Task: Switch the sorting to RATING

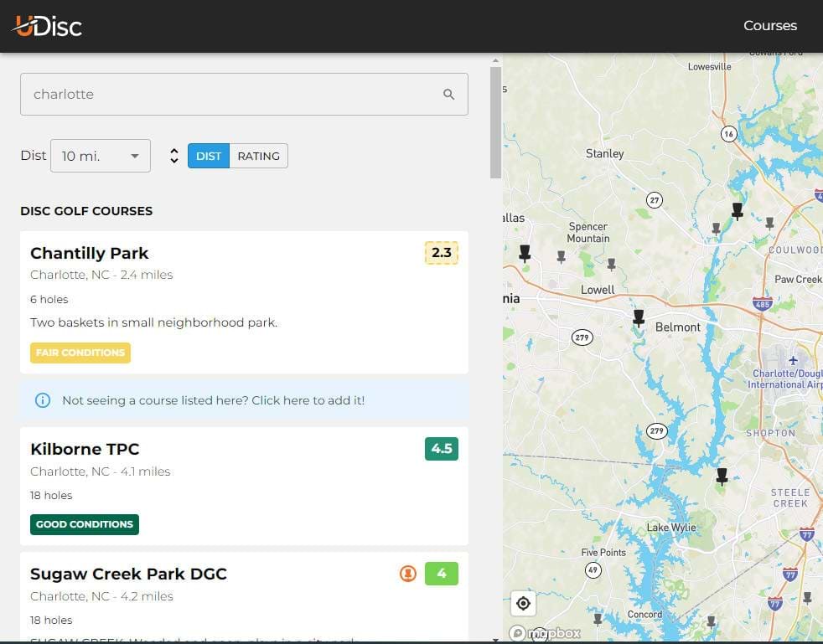Action: coord(258,156)
